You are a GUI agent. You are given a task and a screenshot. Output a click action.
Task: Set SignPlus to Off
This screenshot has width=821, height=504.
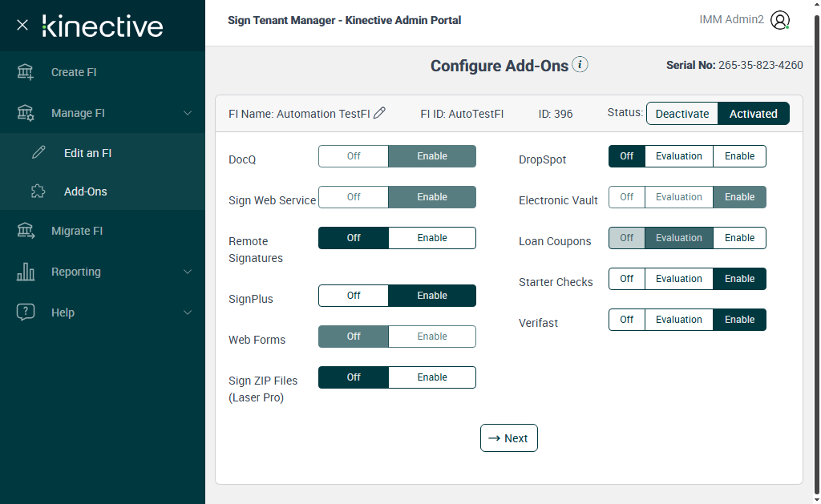pyautogui.click(x=354, y=295)
